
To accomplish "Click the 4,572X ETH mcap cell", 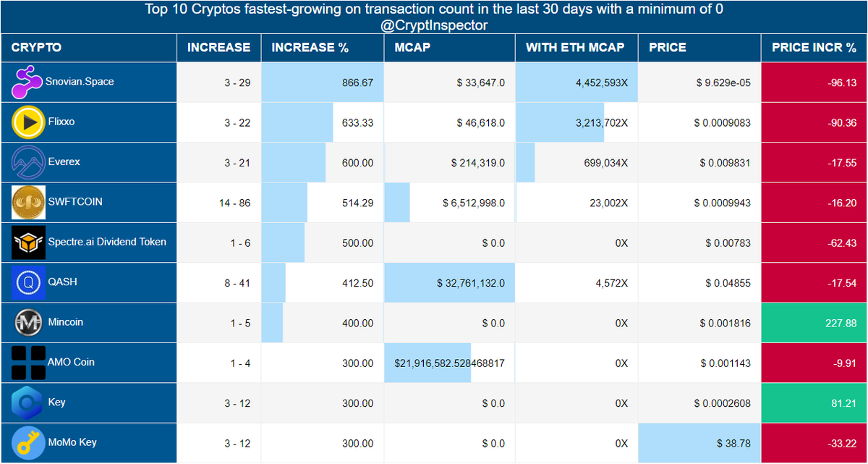I will point(576,282).
